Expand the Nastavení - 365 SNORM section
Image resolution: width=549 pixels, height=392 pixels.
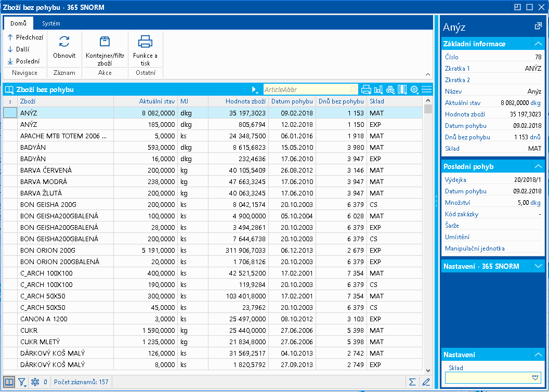point(538,266)
